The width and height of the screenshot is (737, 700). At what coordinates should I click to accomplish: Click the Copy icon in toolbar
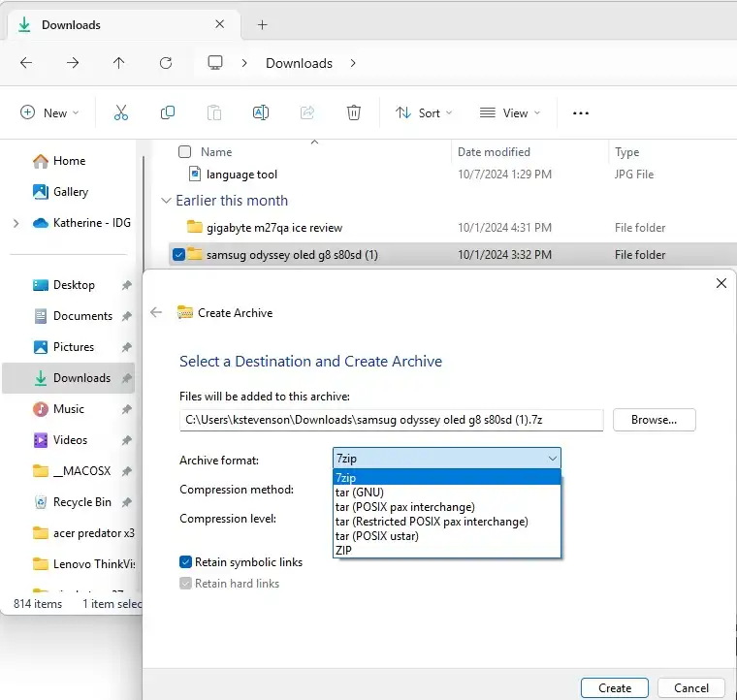click(x=168, y=112)
